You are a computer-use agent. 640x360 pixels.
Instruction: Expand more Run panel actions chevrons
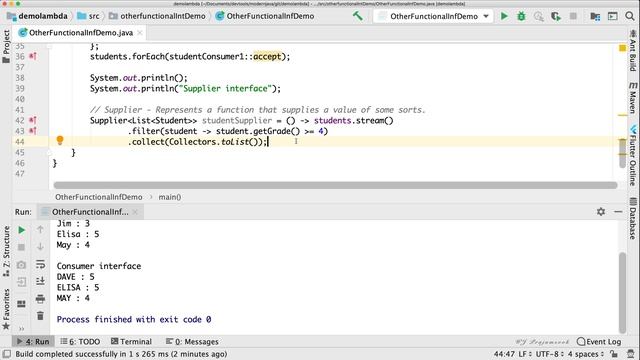(x=22, y=328)
